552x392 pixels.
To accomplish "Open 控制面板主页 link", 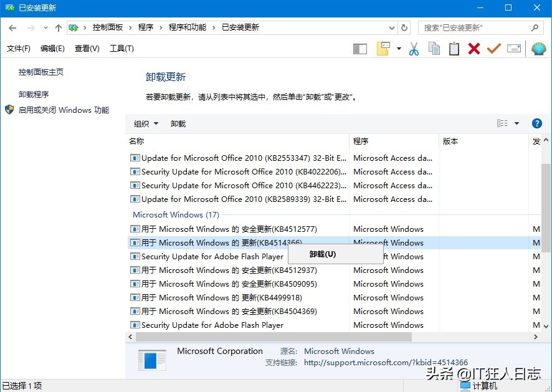I will click(41, 72).
